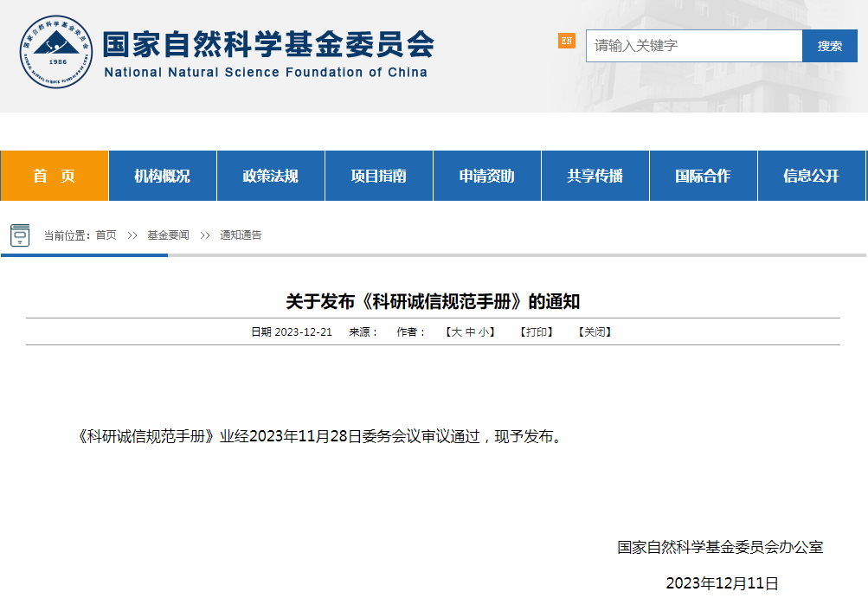Select 国际合作 in the navigation bar
Screen dimensions: 868x611
point(703,176)
